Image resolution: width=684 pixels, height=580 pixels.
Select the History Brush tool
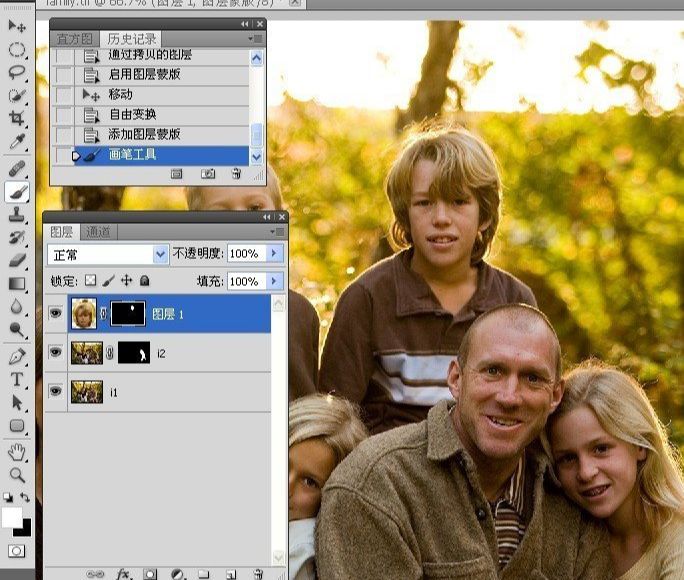coord(17,237)
